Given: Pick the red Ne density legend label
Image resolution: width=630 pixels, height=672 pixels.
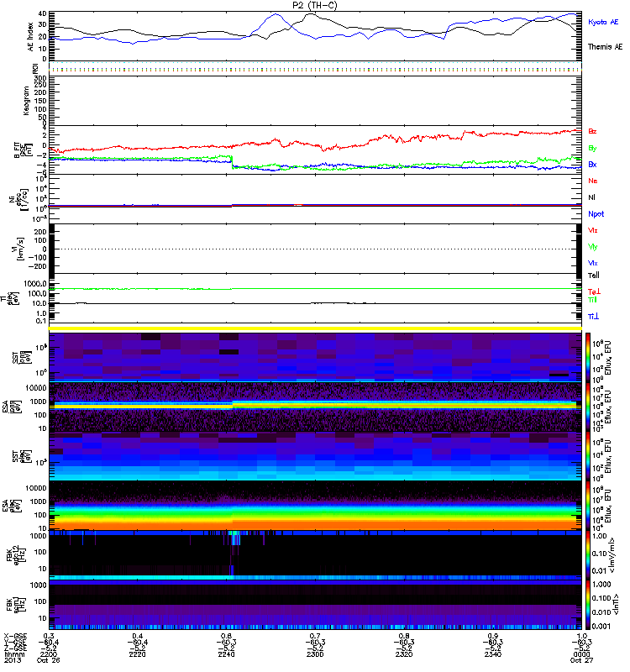Looking at the screenshot, I should click(x=593, y=181).
